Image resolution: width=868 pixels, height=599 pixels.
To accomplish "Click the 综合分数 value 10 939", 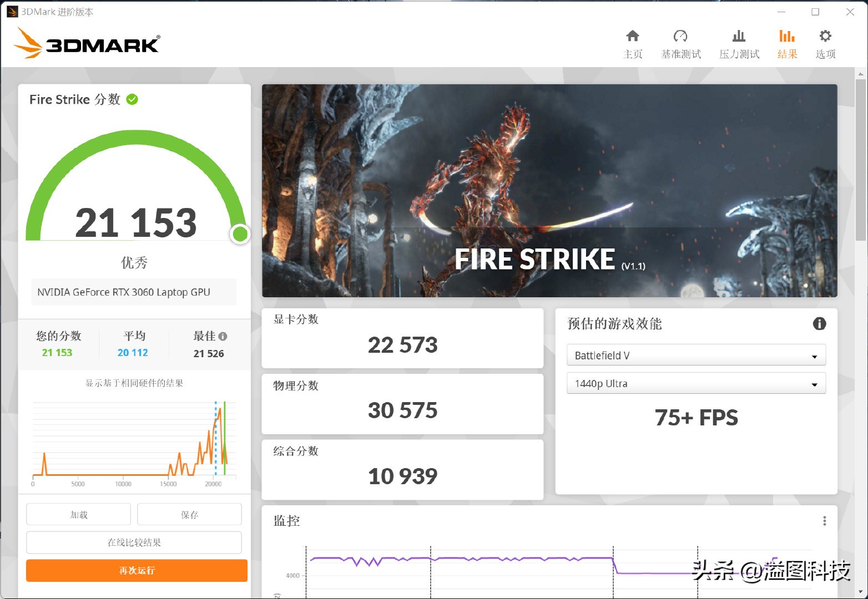I will (402, 476).
